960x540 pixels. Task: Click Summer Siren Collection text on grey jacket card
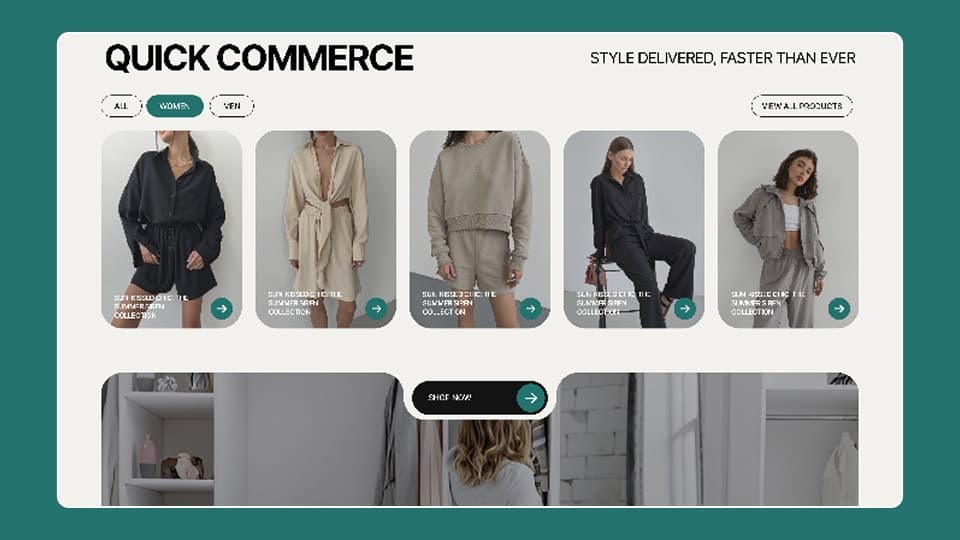pyautogui.click(x=768, y=303)
